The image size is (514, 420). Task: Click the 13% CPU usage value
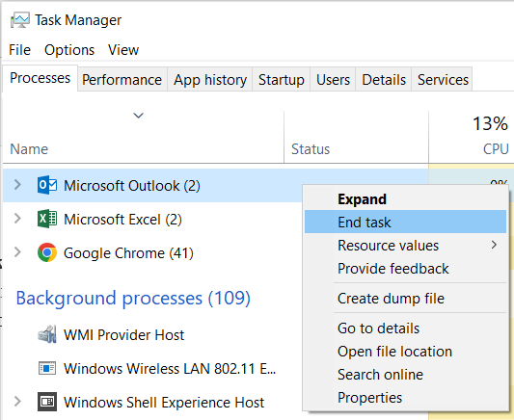pos(490,123)
